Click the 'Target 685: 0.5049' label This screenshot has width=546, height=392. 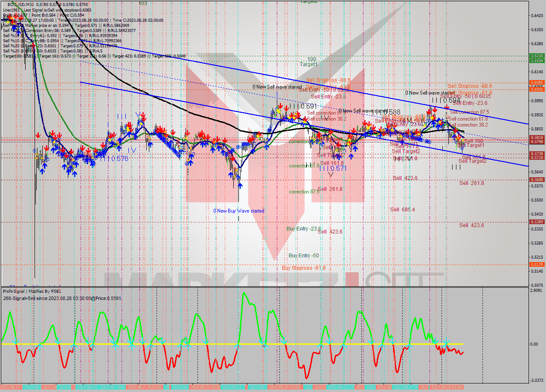pyautogui.click(x=169, y=56)
